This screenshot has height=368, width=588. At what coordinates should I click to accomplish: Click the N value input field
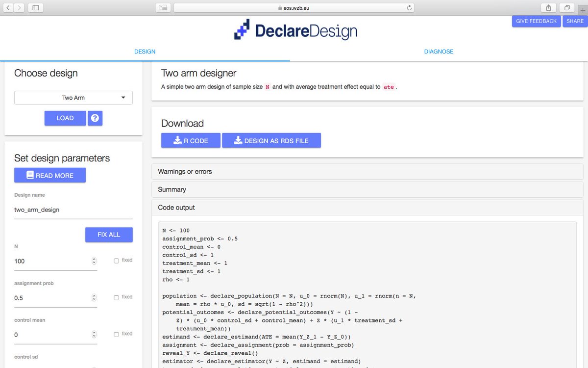(55, 261)
